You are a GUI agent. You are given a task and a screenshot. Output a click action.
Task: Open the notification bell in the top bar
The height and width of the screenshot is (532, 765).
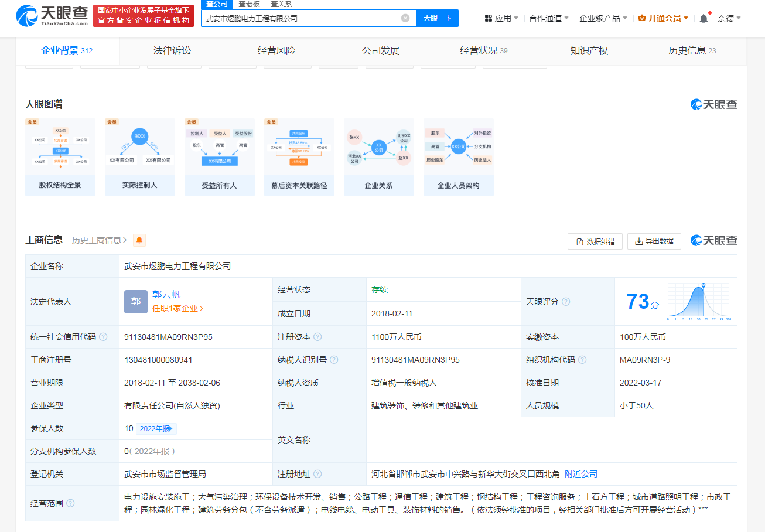(x=703, y=18)
